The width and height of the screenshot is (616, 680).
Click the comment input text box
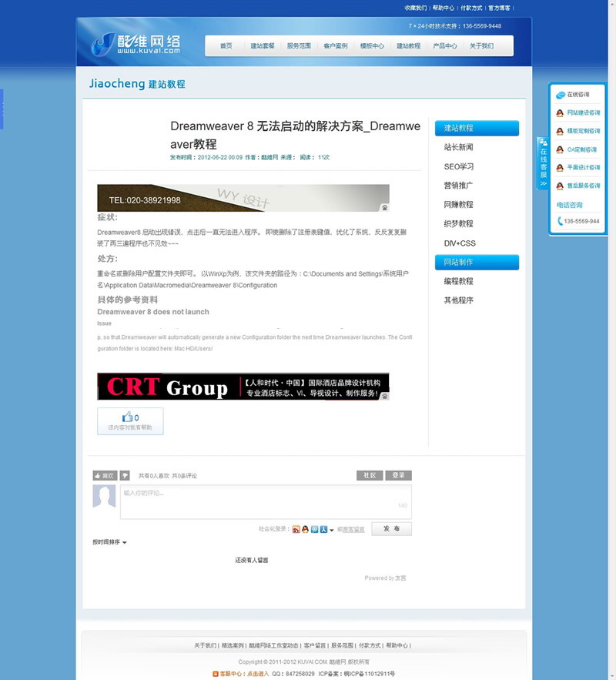pyautogui.click(x=266, y=501)
